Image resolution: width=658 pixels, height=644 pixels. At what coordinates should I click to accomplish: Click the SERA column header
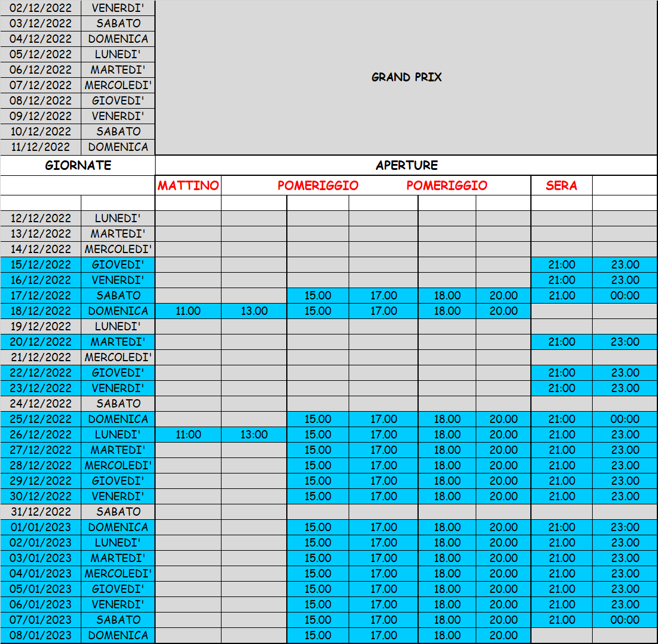tap(561, 185)
